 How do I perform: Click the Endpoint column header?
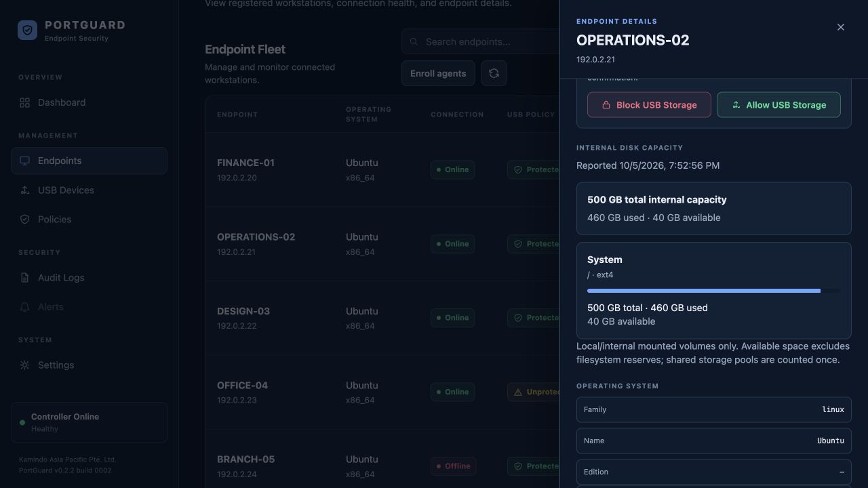click(x=237, y=115)
